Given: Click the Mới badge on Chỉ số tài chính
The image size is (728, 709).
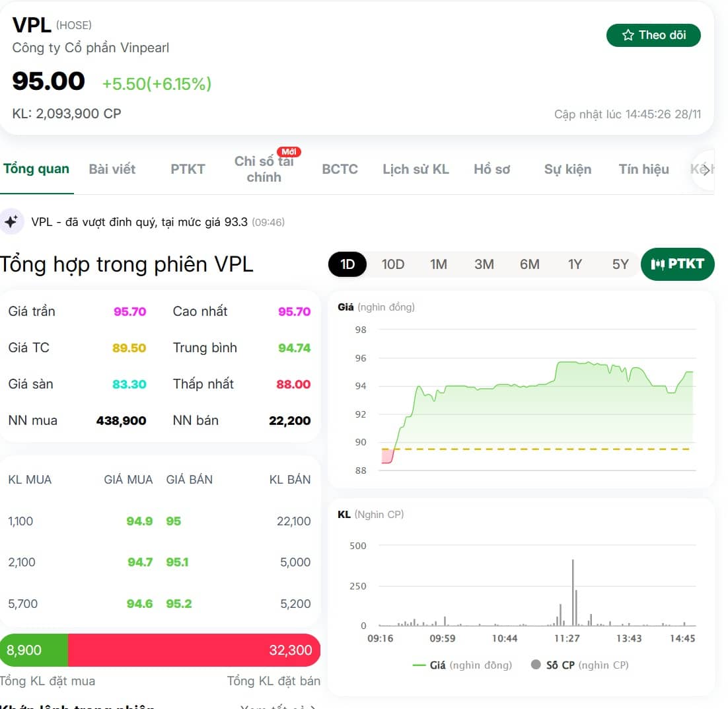Looking at the screenshot, I should click(x=288, y=152).
